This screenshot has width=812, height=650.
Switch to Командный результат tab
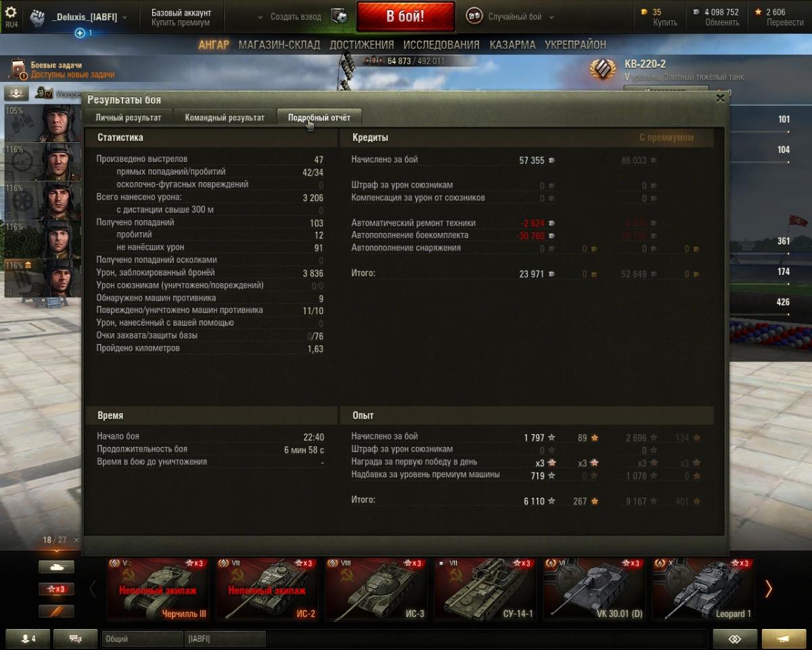(225, 117)
